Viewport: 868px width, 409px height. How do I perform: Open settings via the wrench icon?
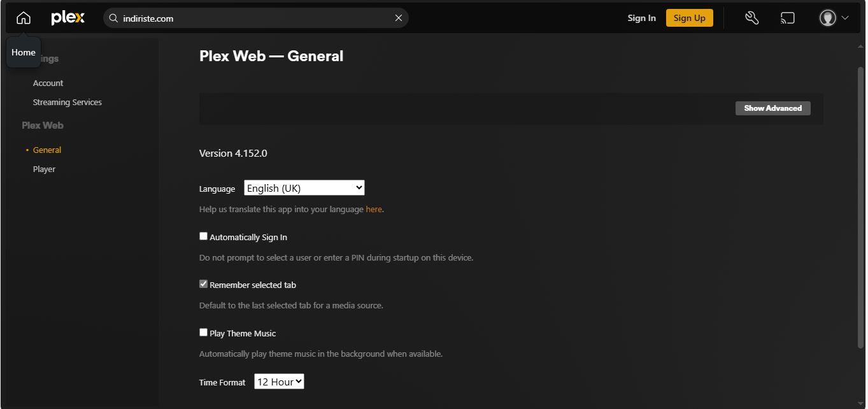[x=751, y=18]
